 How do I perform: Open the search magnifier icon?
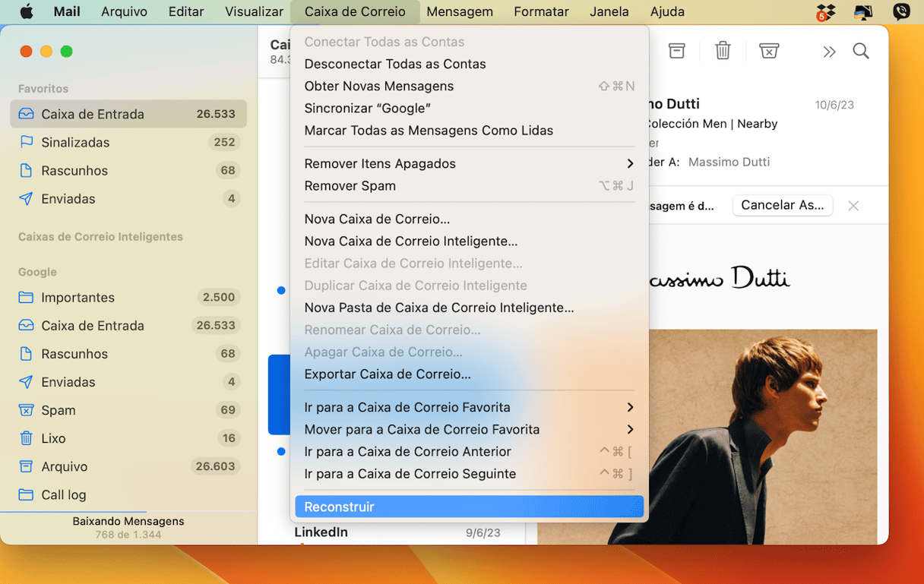[x=860, y=51]
